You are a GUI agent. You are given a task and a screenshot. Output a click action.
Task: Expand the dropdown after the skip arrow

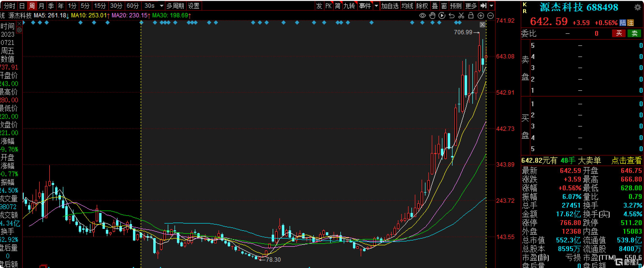coord(491,6)
